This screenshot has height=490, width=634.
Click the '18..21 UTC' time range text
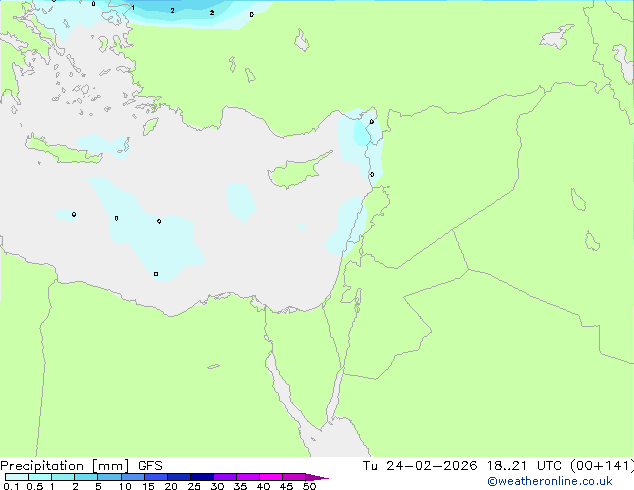[524, 466]
